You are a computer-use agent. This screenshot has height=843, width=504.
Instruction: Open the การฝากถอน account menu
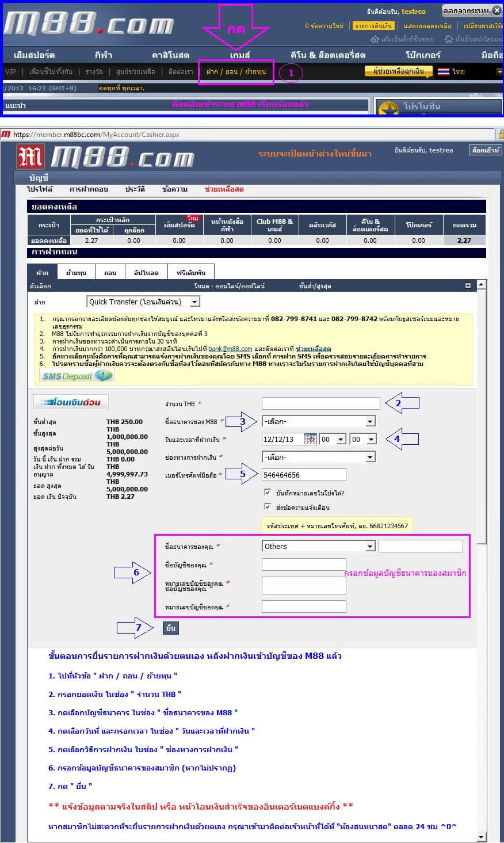(89, 189)
